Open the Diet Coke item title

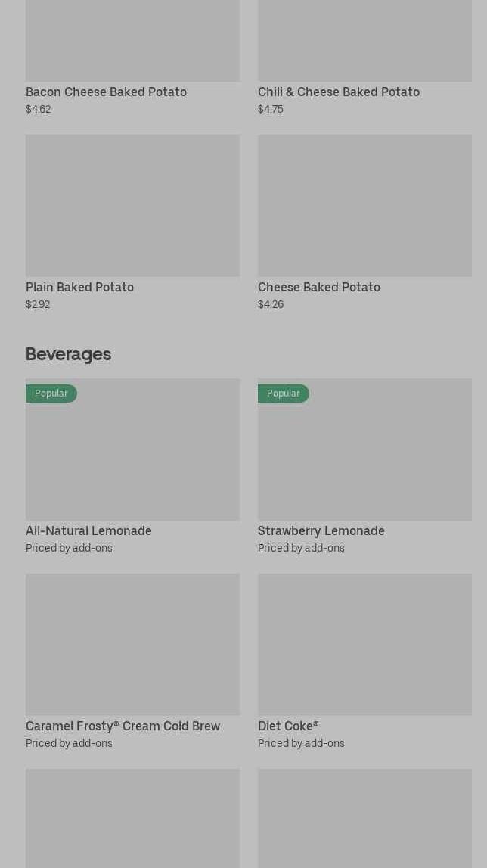[x=287, y=726]
